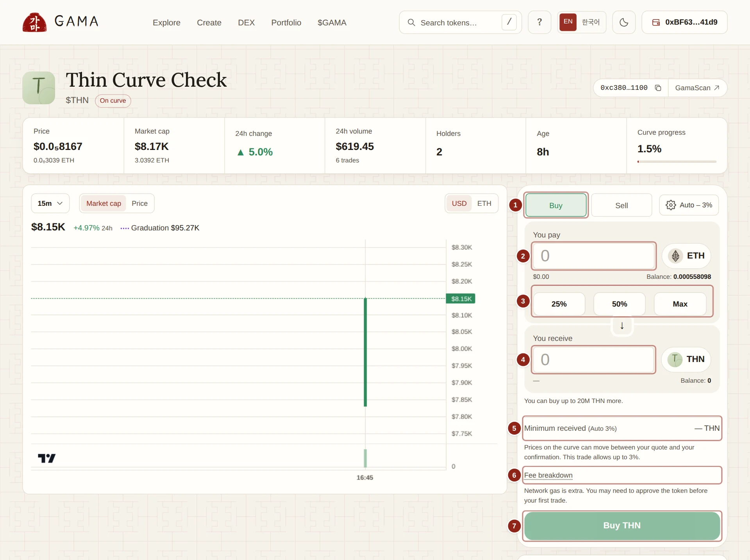The image size is (750, 560).
Task: Click the THN token chip in You receive
Action: click(686, 359)
